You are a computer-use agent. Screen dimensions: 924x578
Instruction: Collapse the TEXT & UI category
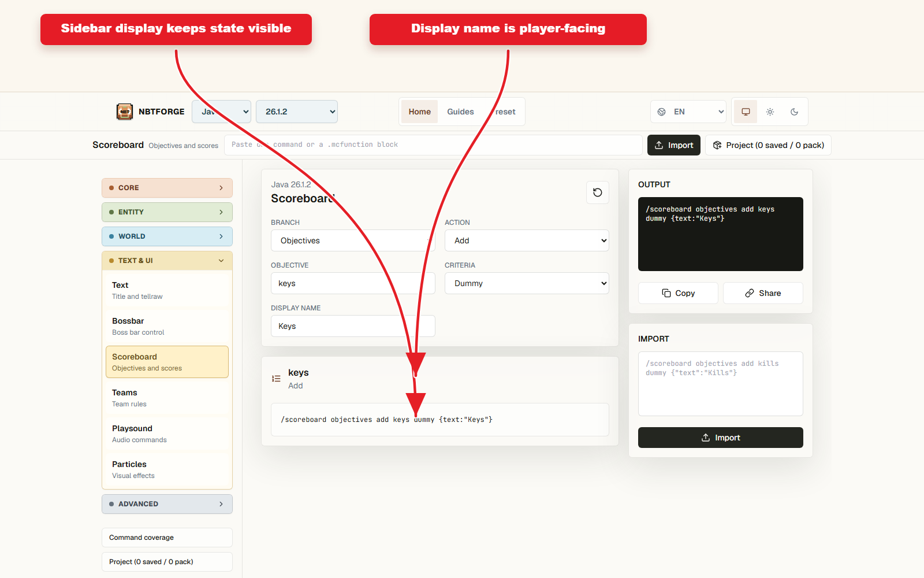(x=167, y=261)
